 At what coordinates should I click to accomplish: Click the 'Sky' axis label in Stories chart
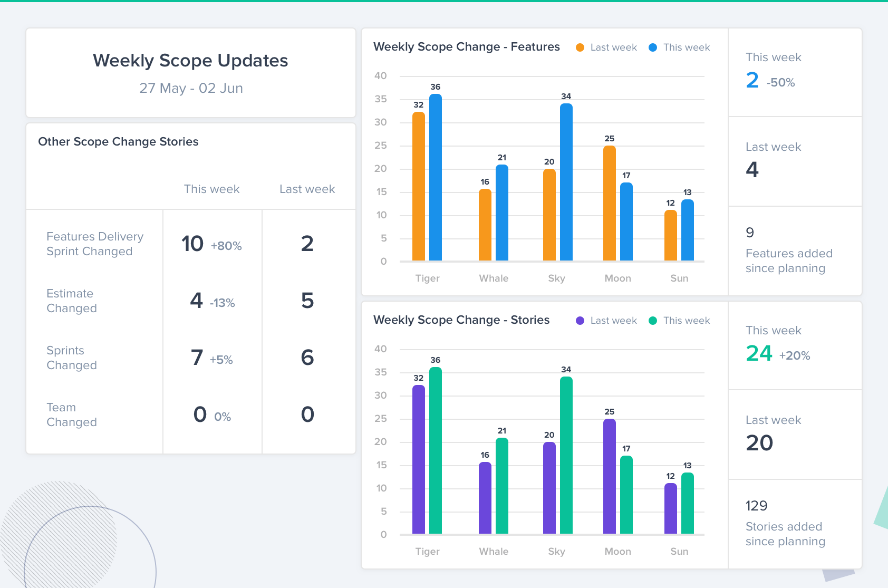(557, 551)
